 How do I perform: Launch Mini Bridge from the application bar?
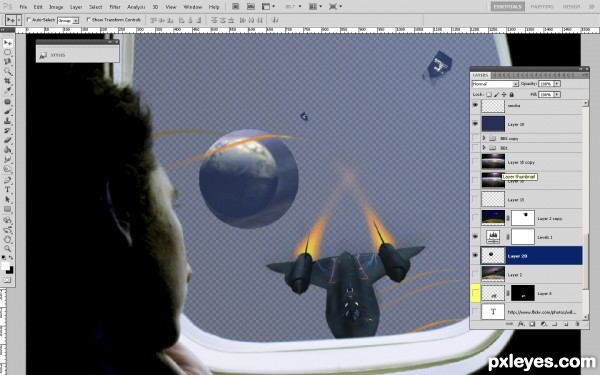(251, 7)
